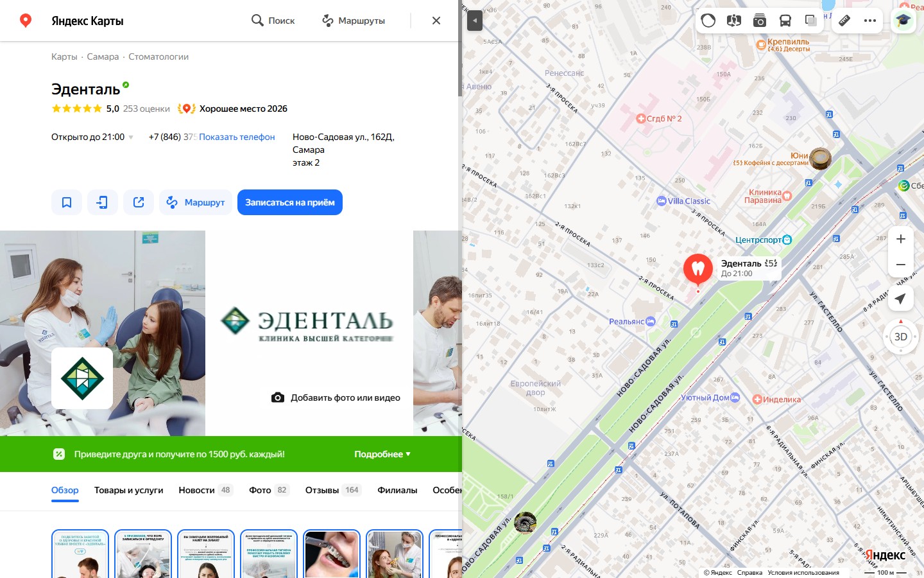Click the green verified badge next to Эденталь
Image resolution: width=924 pixels, height=578 pixels.
[126, 85]
